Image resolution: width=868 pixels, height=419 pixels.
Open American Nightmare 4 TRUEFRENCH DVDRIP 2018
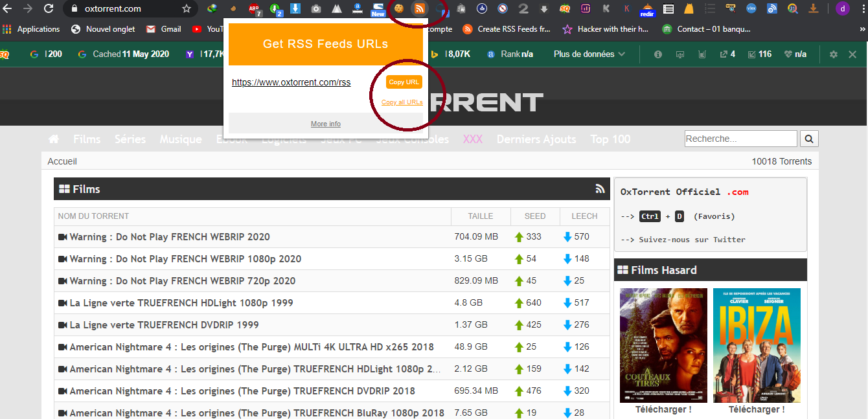(242, 391)
